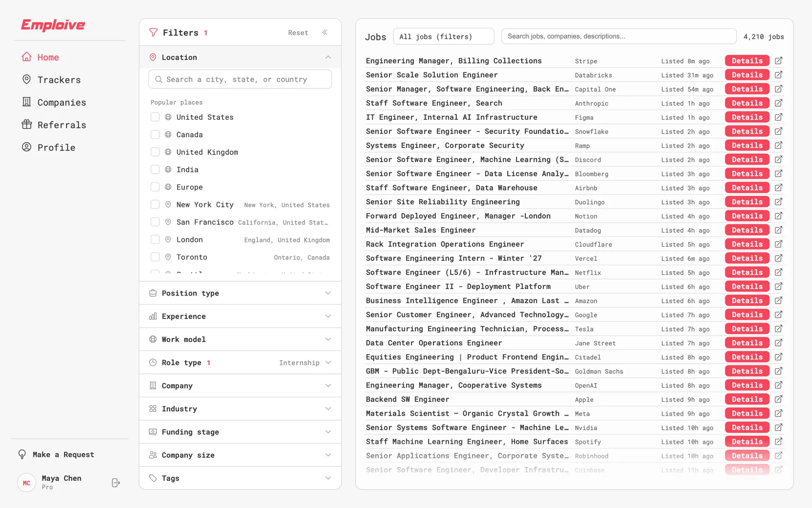The image size is (812, 508).
Task: Check the Canada location box
Action: pos(155,135)
